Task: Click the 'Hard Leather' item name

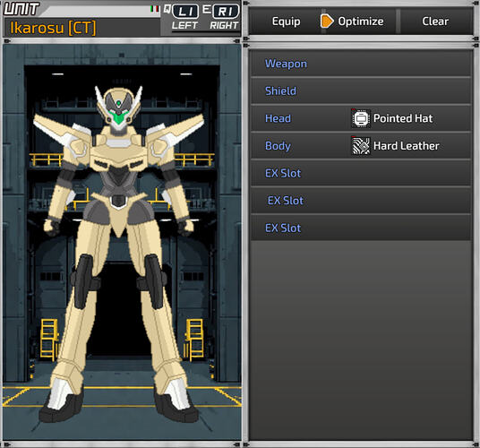Action: [407, 146]
